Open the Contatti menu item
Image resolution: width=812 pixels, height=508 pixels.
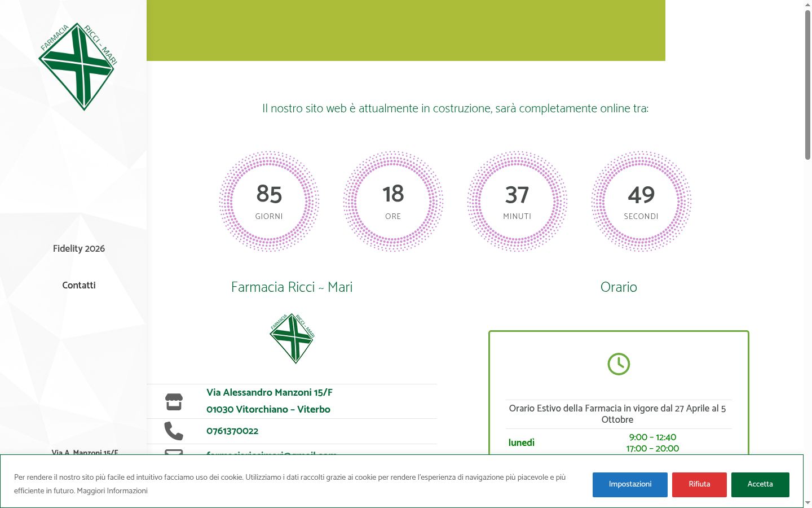(x=79, y=286)
